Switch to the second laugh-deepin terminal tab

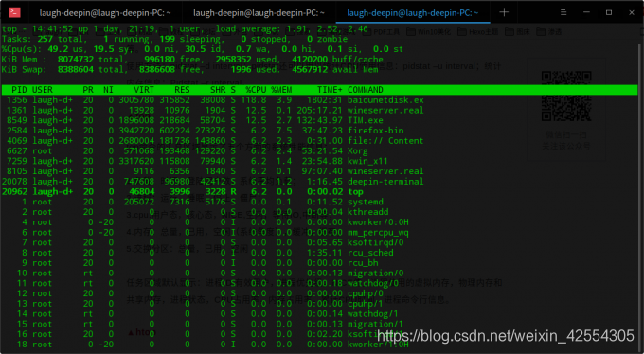pyautogui.click(x=259, y=12)
